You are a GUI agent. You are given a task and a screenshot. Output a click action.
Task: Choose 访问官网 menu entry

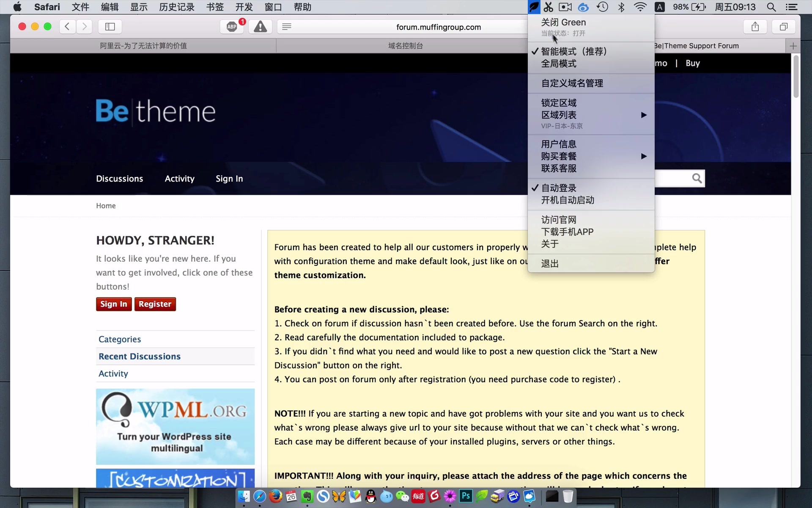pyautogui.click(x=591, y=220)
